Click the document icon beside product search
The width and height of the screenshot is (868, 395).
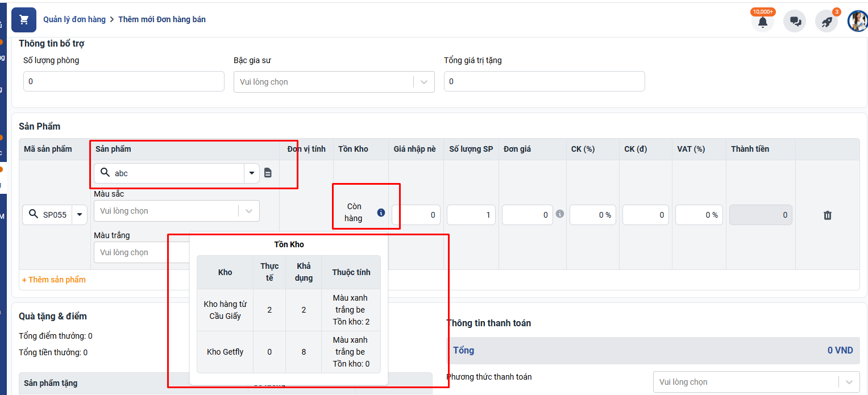pyautogui.click(x=268, y=173)
